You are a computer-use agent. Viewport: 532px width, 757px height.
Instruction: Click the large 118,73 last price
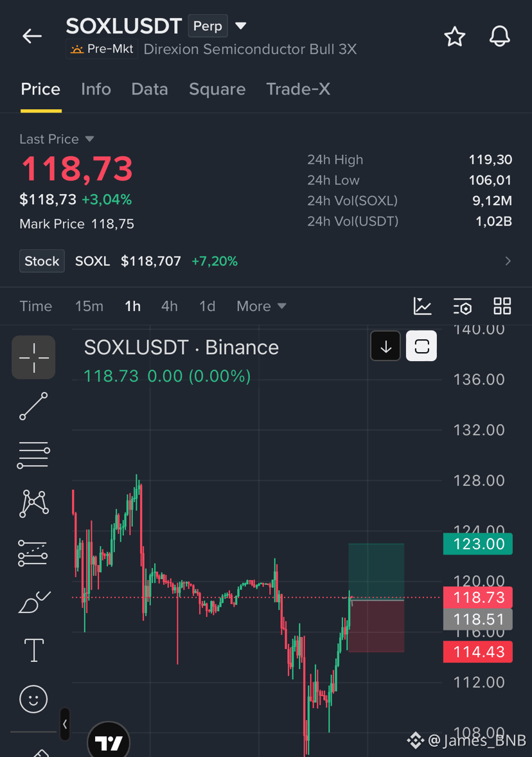tap(76, 169)
